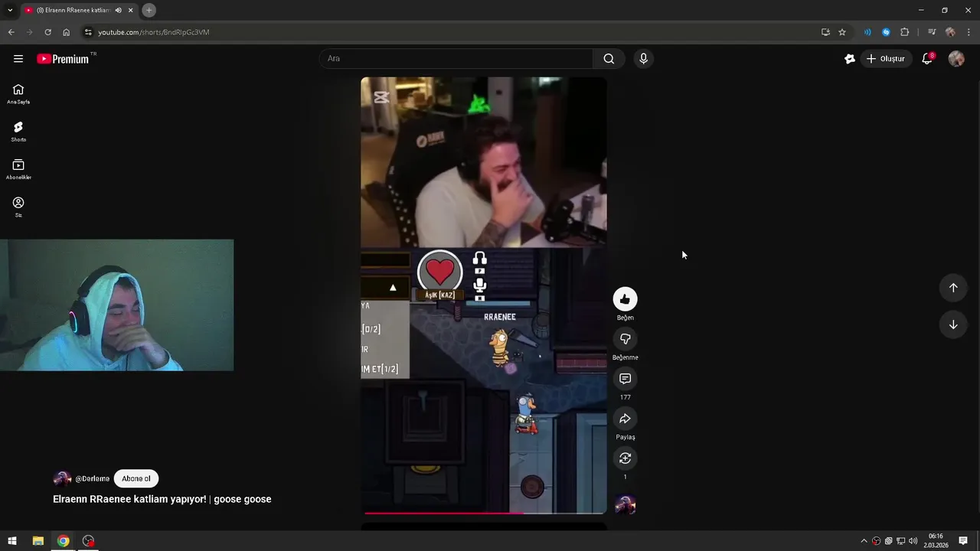
Task: Open Ana Sayfa in the sidebar
Action: point(18,94)
